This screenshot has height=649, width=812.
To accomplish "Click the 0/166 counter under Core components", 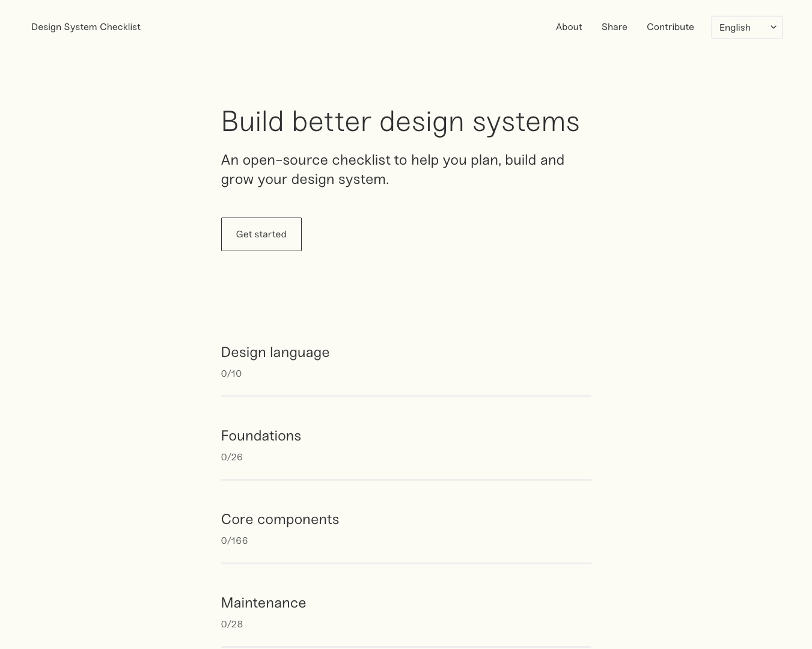I will pyautogui.click(x=234, y=540).
